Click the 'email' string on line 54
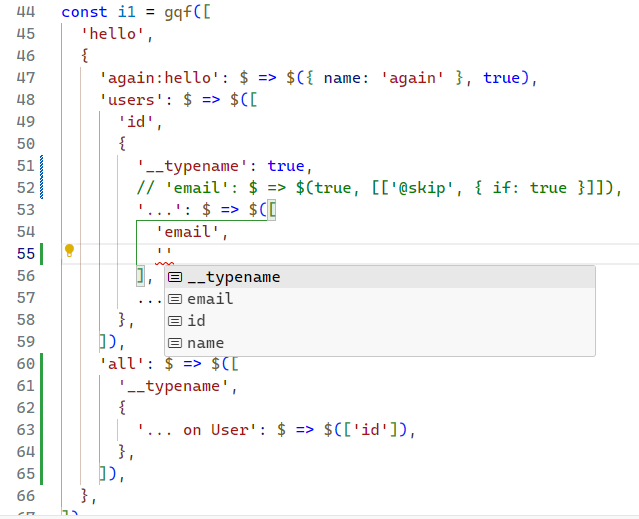This screenshot has height=519, width=639. click(187, 232)
